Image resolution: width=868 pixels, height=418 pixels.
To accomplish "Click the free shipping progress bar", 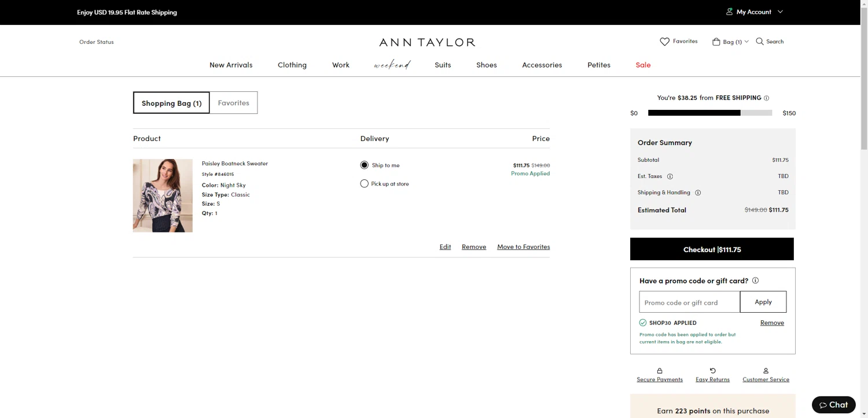I will [710, 113].
